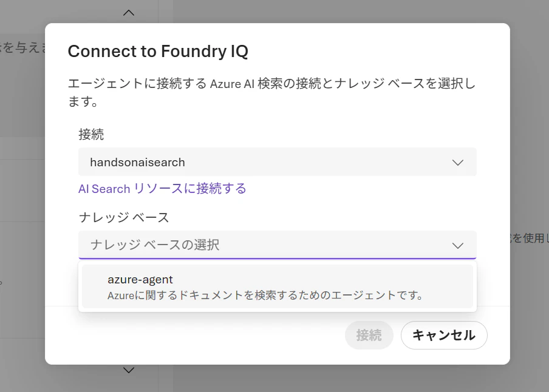Screen dimensions: 549x392
Task: Click the ナレッジ ベースの選択 combo box
Action: [x=278, y=245]
